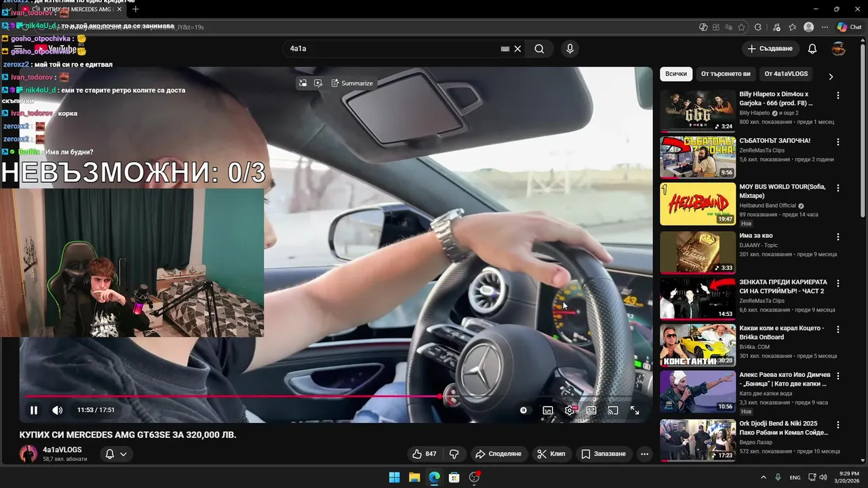Open options for Billy Hlapeto 666 video
This screenshot has width=868, height=488.
coord(838,96)
